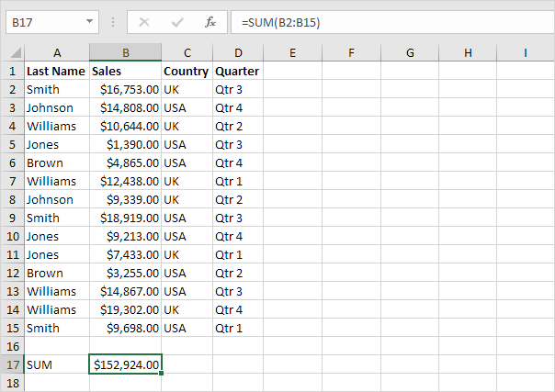Select column B header
555x392 pixels.
[126, 52]
